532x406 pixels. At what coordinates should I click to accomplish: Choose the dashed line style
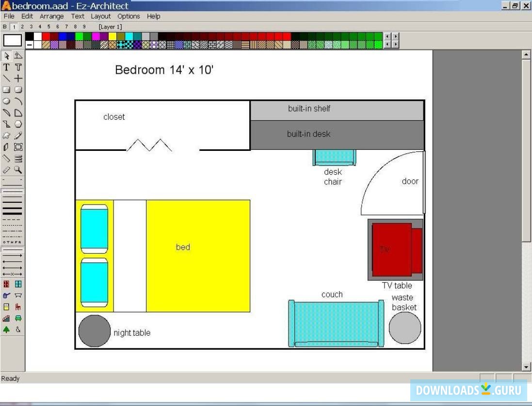13,220
